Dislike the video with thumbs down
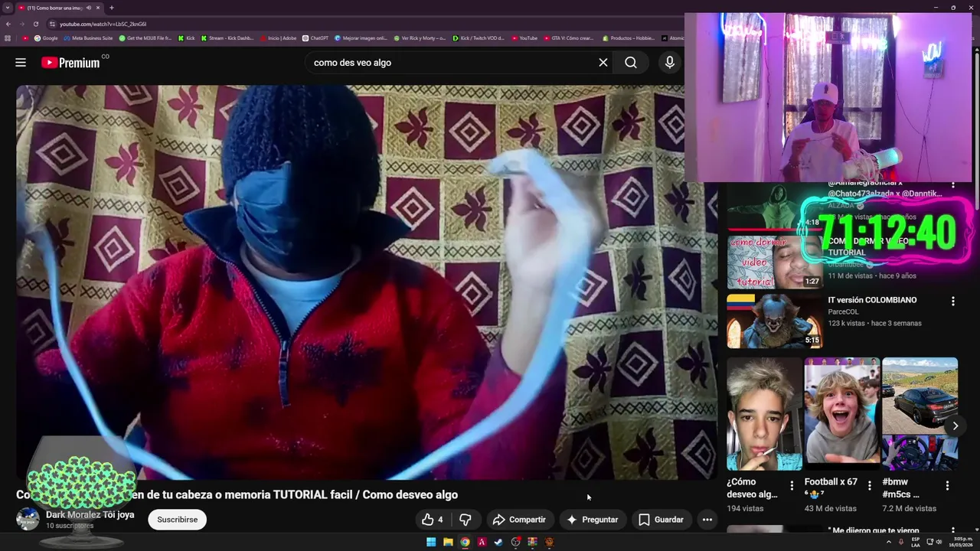980x551 pixels. click(x=465, y=520)
